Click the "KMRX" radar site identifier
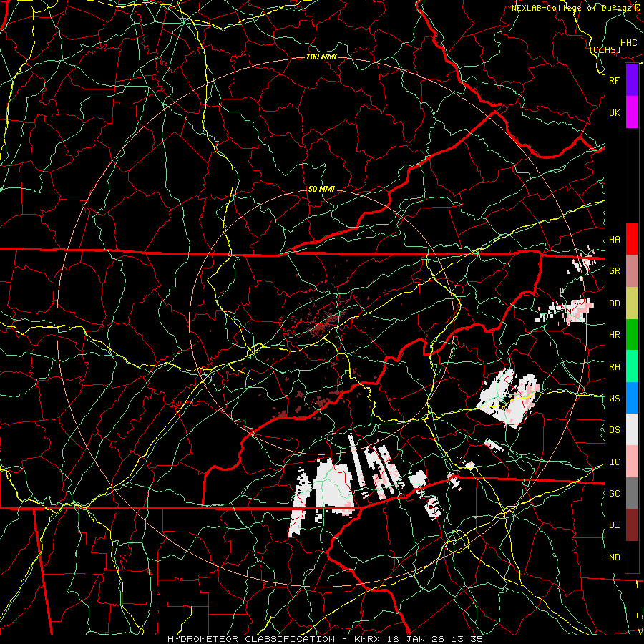 pyautogui.click(x=369, y=639)
